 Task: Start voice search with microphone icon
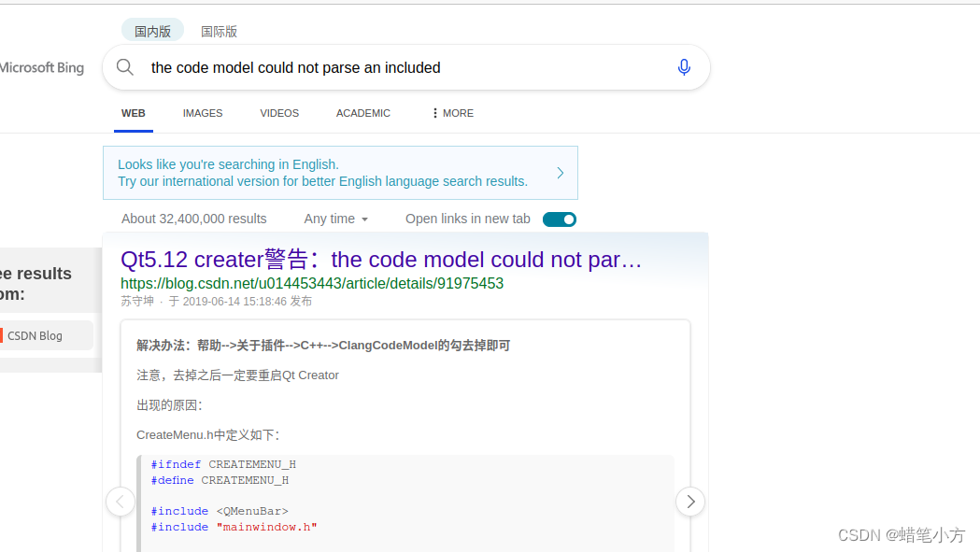point(684,67)
